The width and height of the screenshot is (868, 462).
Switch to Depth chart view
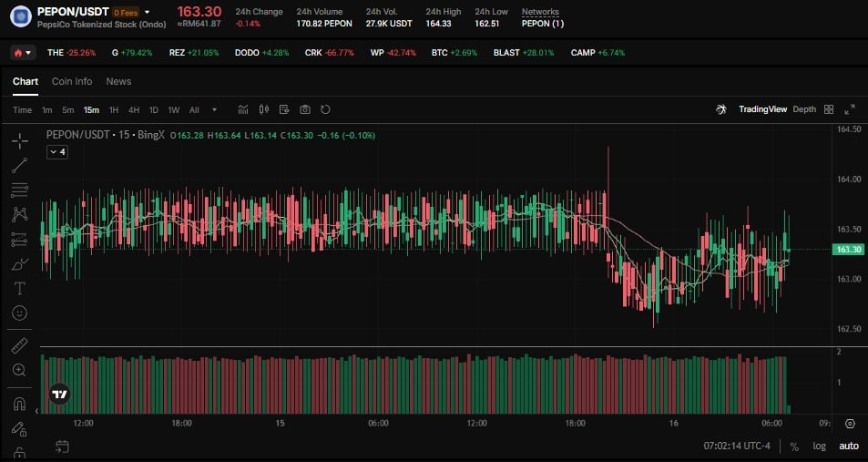pyautogui.click(x=804, y=109)
